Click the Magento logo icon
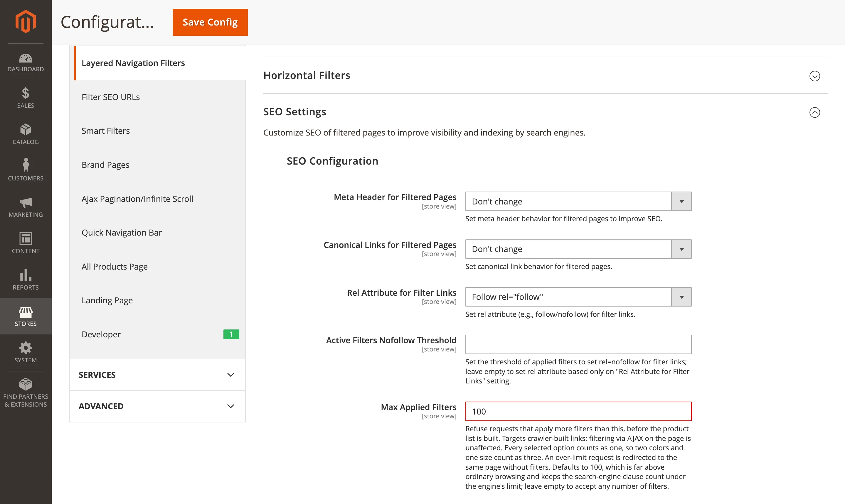This screenshot has height=504, width=845. click(26, 21)
